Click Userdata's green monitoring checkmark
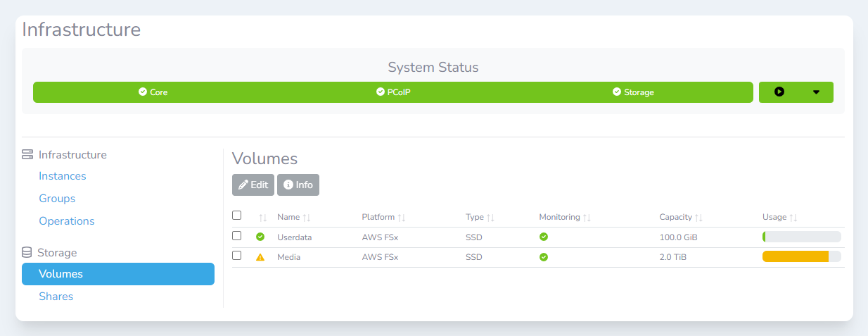This screenshot has height=336, width=868. pos(544,237)
